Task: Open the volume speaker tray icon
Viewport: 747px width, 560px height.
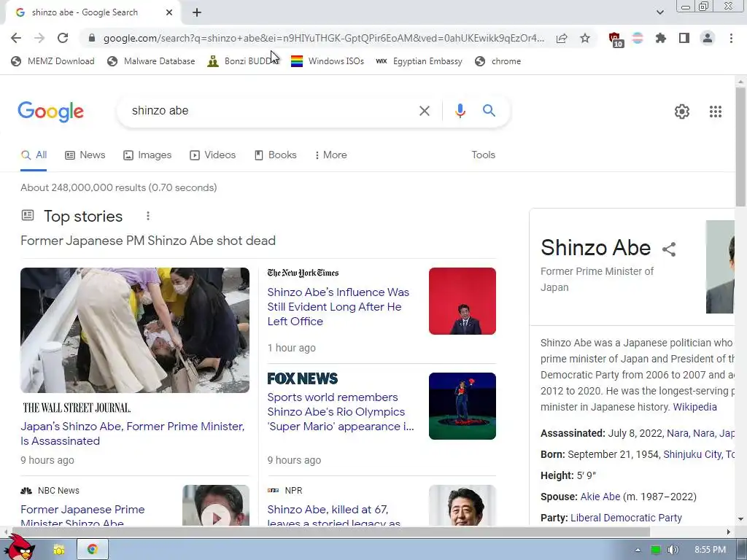Action: tap(673, 550)
